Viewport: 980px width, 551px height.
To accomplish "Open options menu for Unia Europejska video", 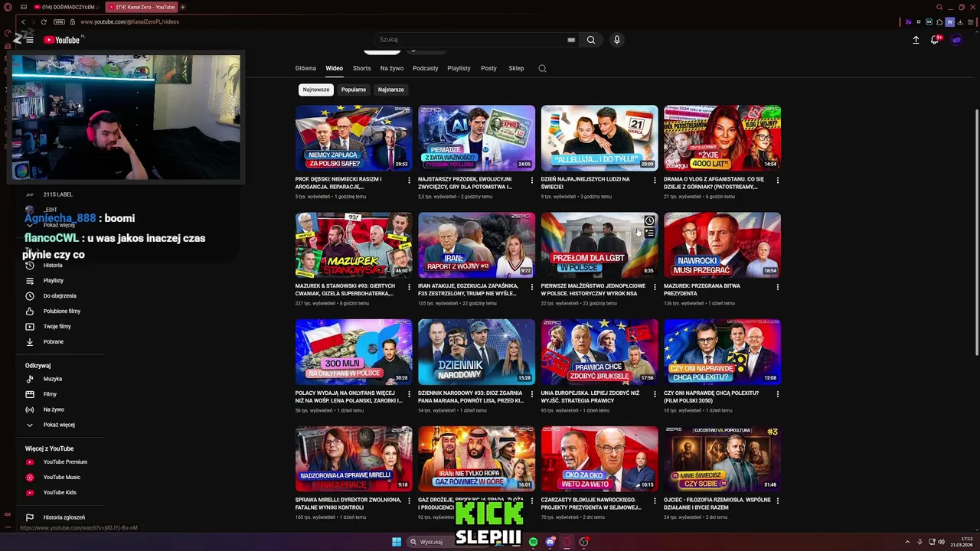I will coord(655,394).
